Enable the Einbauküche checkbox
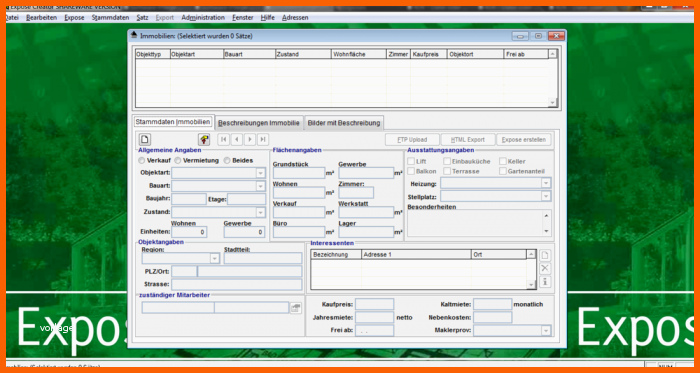Image resolution: width=700 pixels, height=373 pixels. [447, 162]
